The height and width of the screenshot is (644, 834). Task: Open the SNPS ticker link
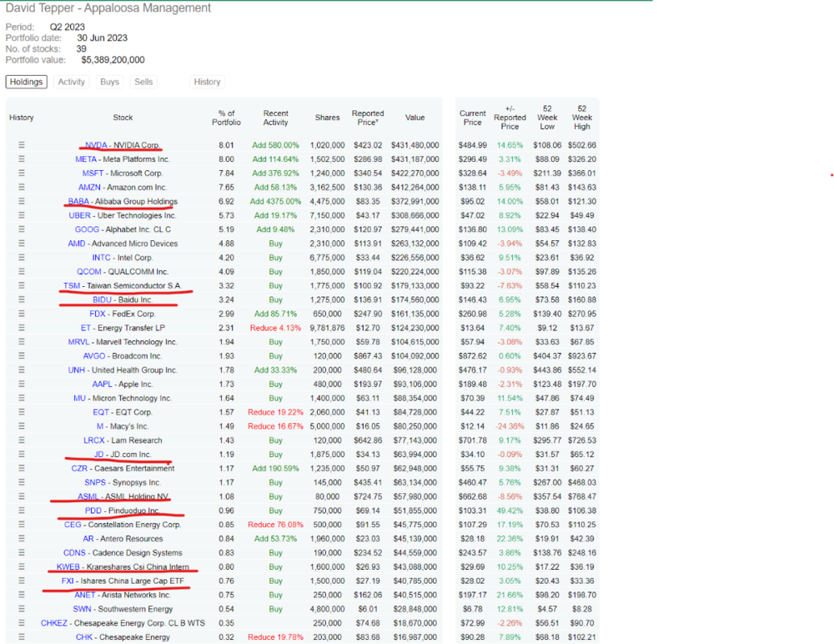point(95,483)
